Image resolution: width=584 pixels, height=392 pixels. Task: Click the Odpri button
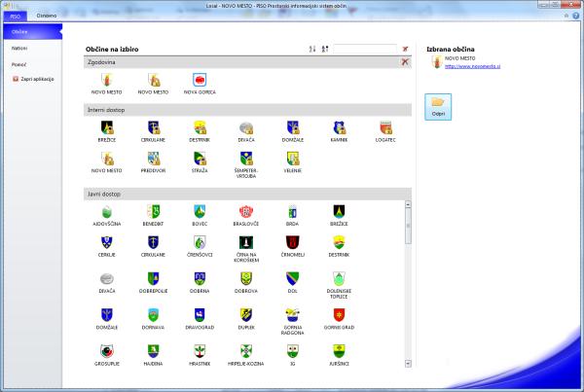438,107
